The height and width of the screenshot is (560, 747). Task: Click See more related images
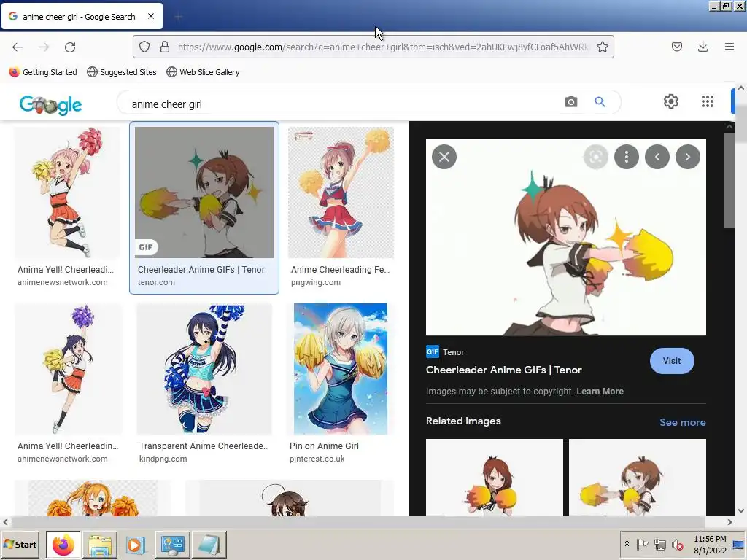point(682,422)
